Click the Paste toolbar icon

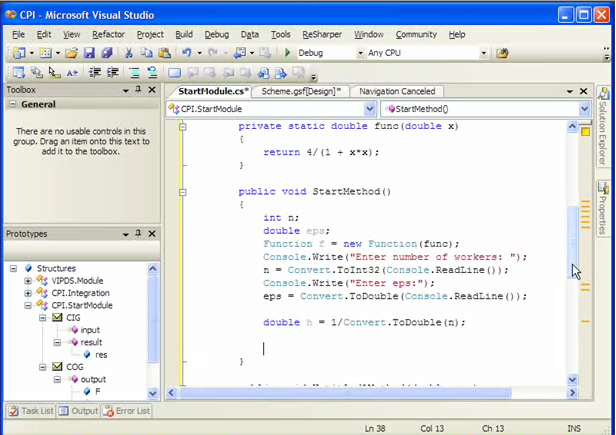click(164, 53)
